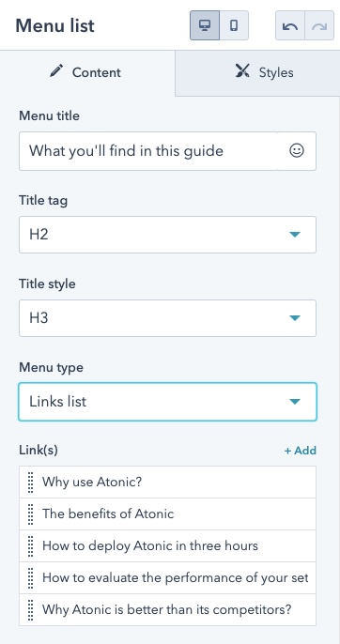Click drag handle for Why use Atonic?

click(30, 482)
